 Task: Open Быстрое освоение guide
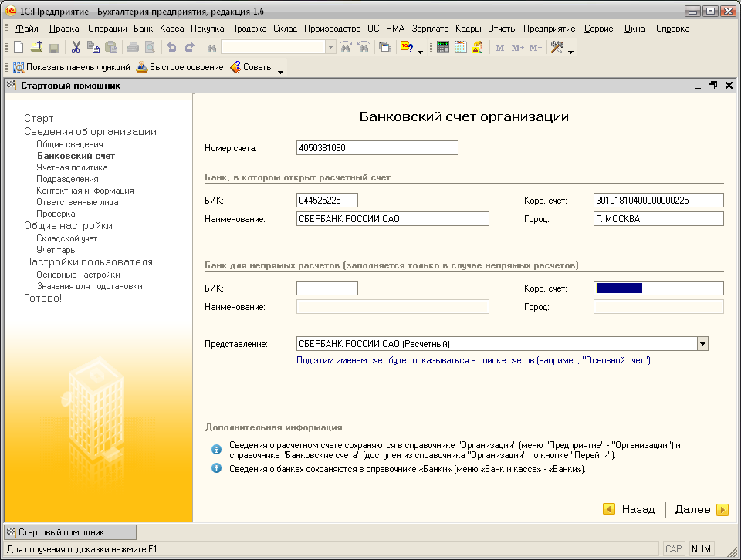click(x=180, y=67)
